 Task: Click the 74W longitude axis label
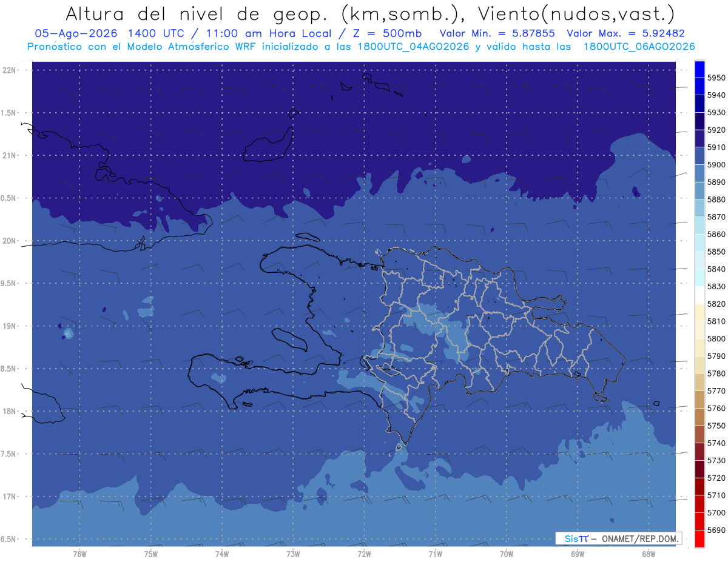click(x=221, y=554)
